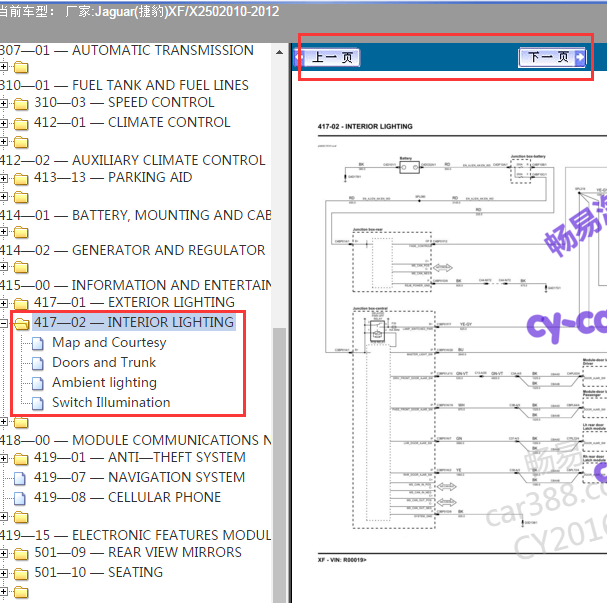
Task: Click the folder icon for 419—01 ANTI—THEFT SYSTEM
Action: coord(21,459)
